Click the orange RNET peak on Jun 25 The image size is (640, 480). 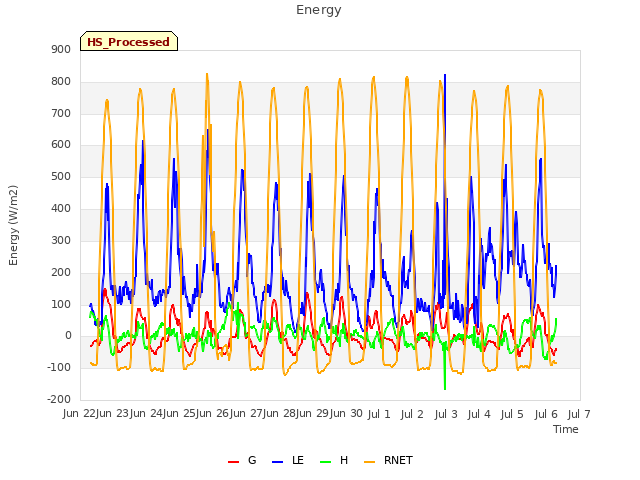[x=207, y=75]
